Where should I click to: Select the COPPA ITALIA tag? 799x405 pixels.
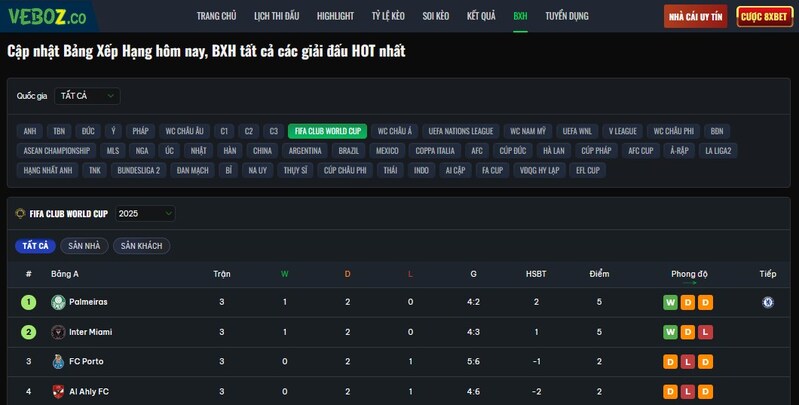pos(435,150)
